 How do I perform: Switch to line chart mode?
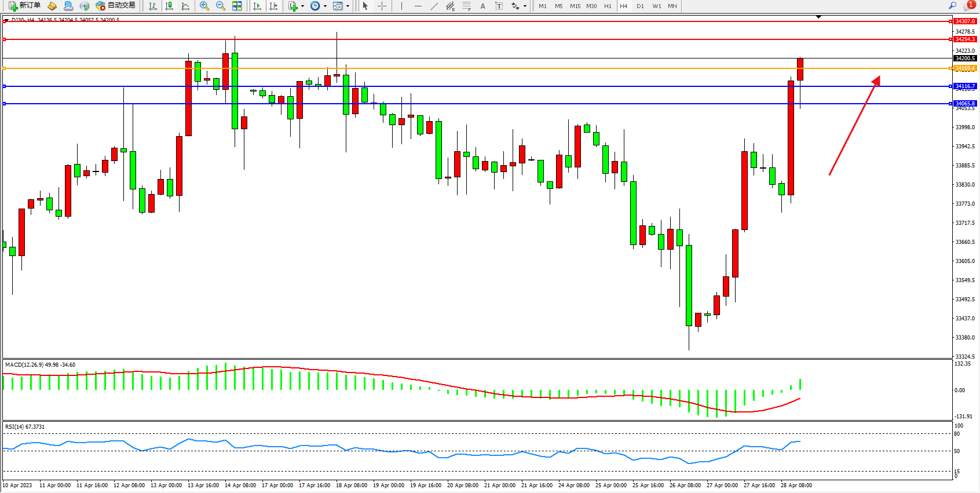coord(185,6)
